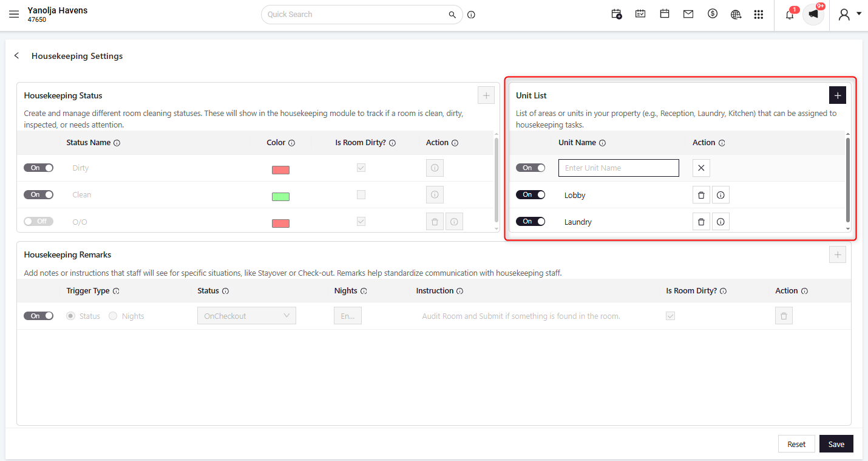Delete the Laundry unit
Image resolution: width=868 pixels, height=461 pixels.
[x=701, y=222]
